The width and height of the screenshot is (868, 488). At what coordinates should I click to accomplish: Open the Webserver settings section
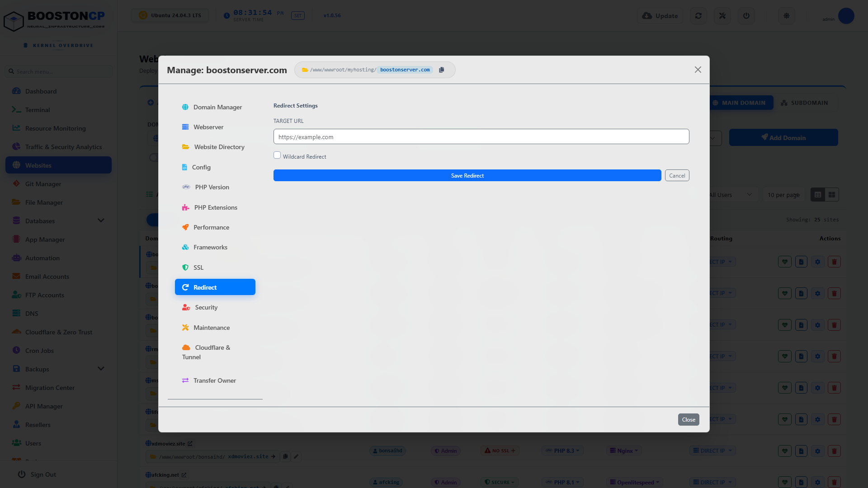215,127
